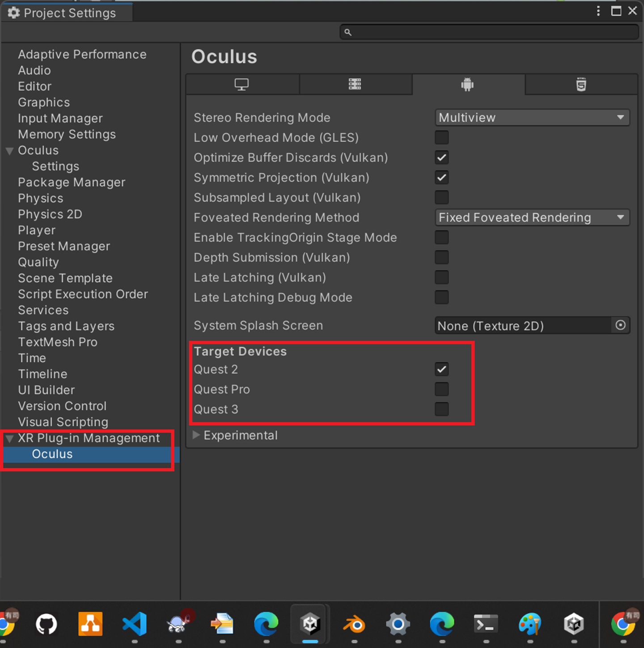Open Memory Settings category
The height and width of the screenshot is (648, 644).
[x=67, y=134]
